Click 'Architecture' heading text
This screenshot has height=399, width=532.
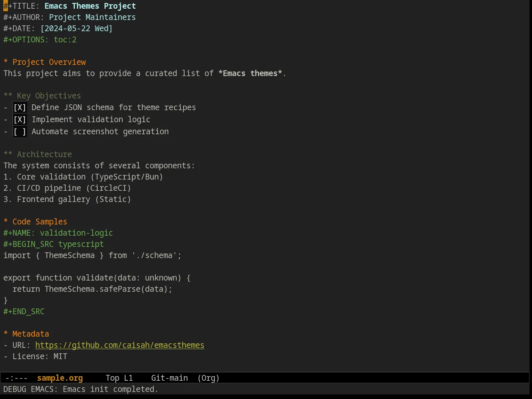coord(44,154)
